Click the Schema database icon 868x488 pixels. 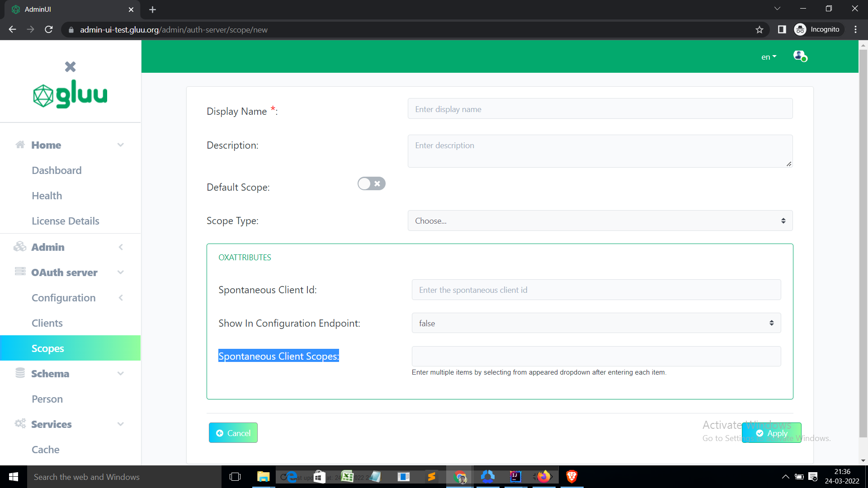click(x=20, y=373)
